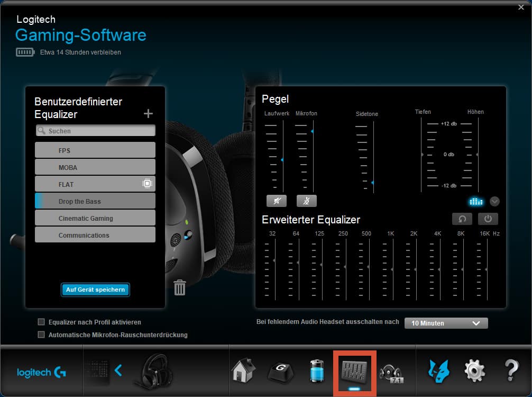Click the 8K band slider

pos(463,269)
